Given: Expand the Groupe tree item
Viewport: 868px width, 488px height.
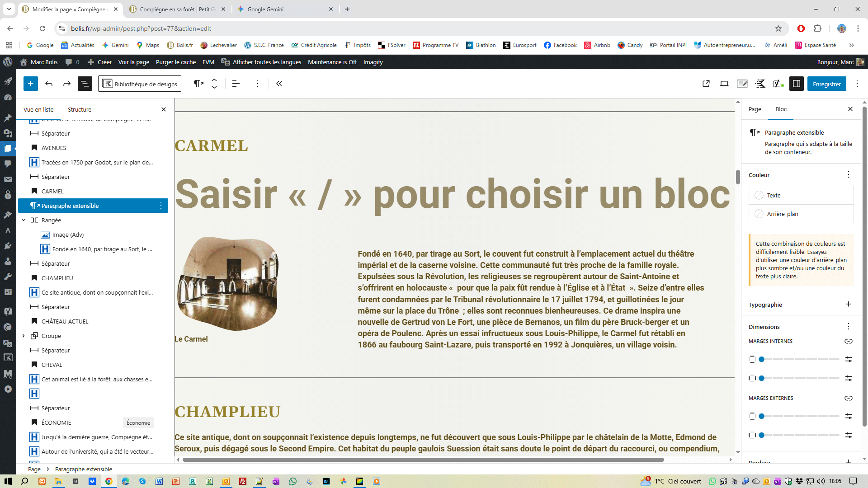Looking at the screenshot, I should click(24, 336).
